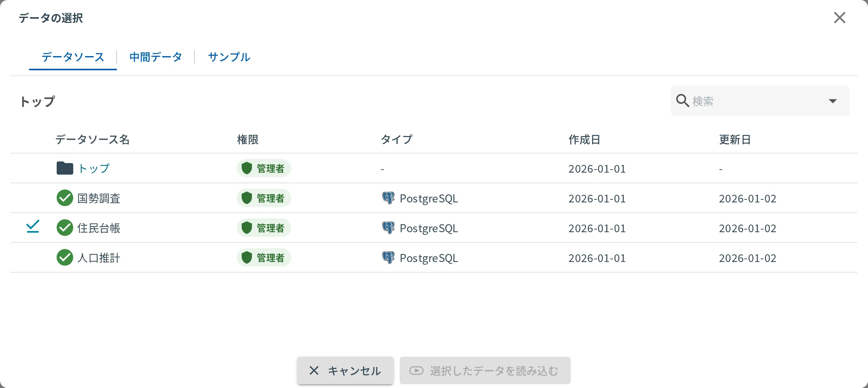Screen dimensions: 868x388
Task: Click the 2026-01-02 updated date in 人口推計 row
Action: (748, 258)
